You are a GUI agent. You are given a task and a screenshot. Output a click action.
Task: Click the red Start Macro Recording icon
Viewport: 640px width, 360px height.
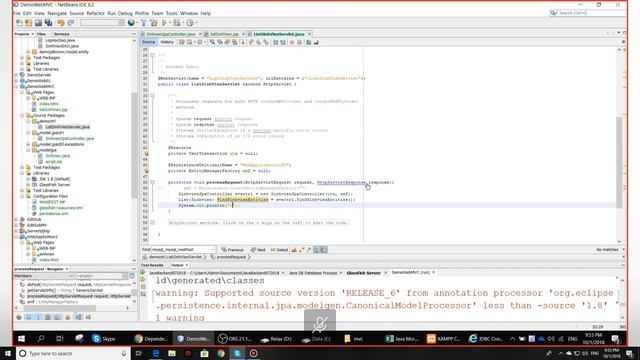[x=292, y=42]
